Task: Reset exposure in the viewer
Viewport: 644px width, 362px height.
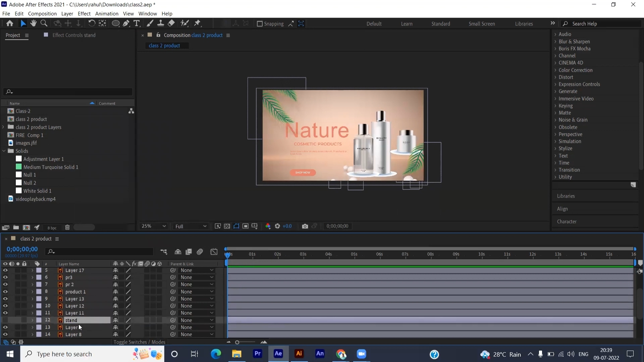Action: [277, 226]
